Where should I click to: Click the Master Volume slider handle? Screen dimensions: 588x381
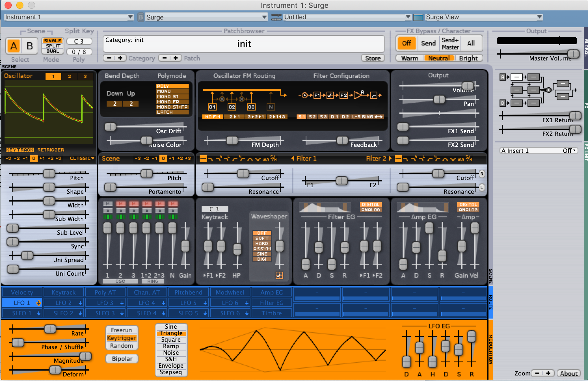[573, 54]
